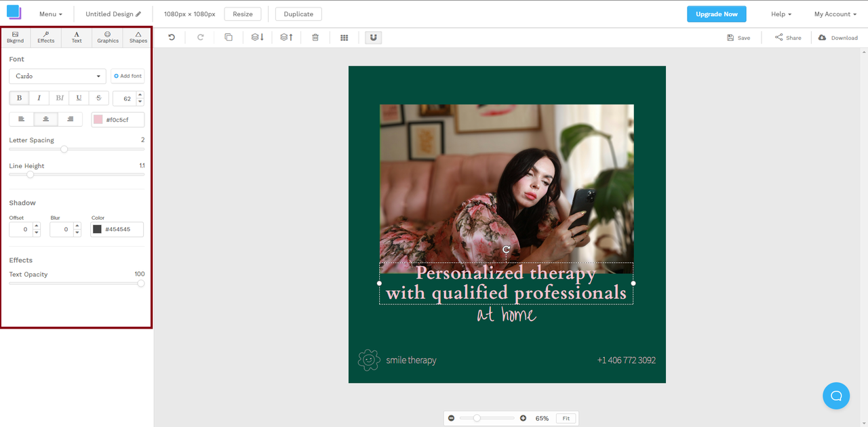
Task: Click the Upgrade Now button
Action: coord(717,14)
